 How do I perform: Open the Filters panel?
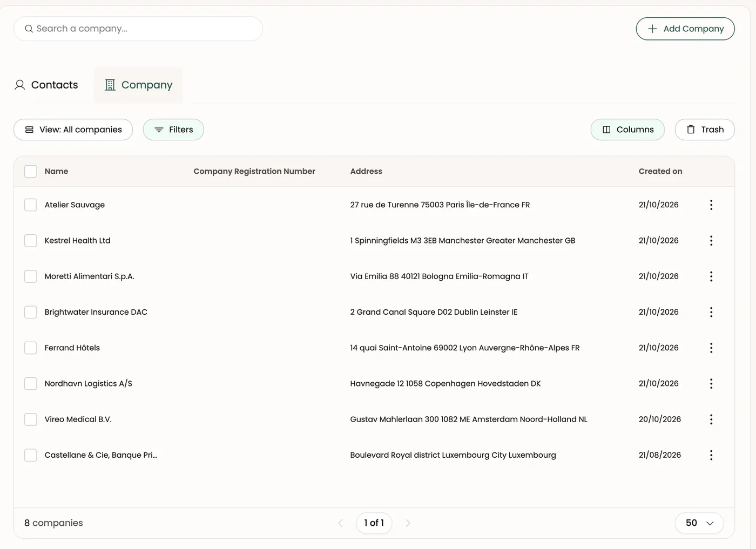click(x=173, y=130)
